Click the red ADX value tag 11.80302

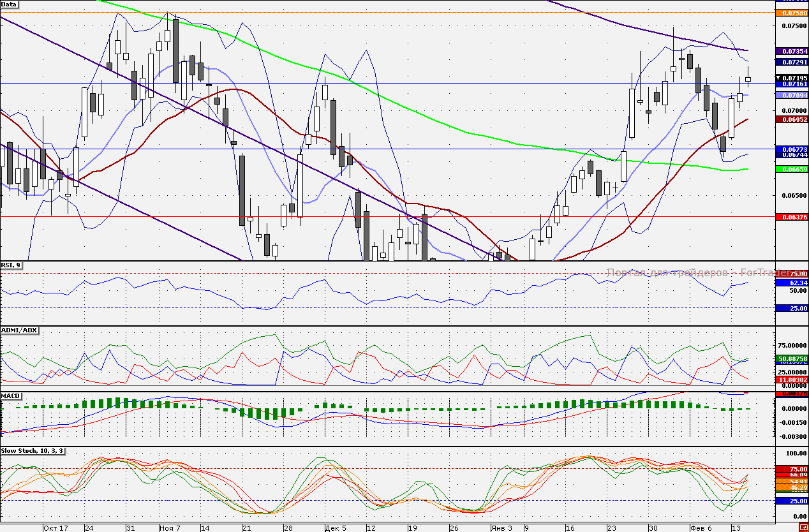point(791,380)
